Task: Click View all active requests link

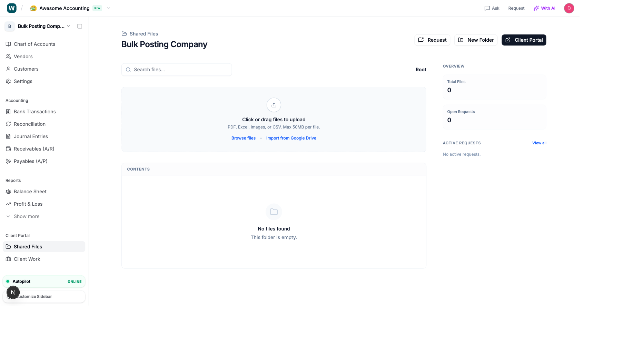Action: [539, 143]
